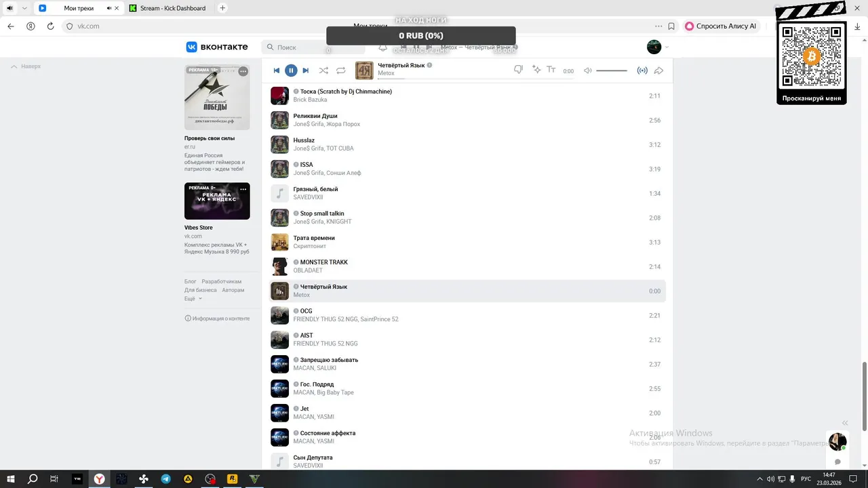
Task: Open the Vibes Store ad thumbnail
Action: coord(217,201)
